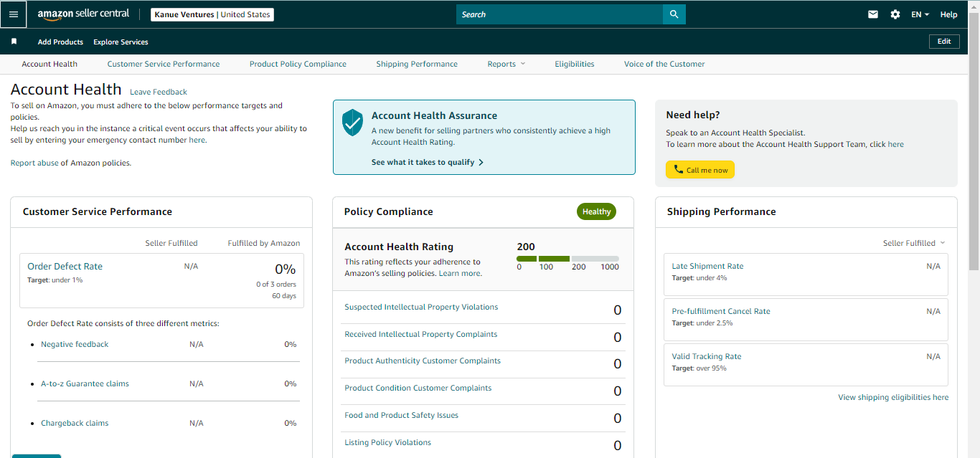Open the settings gear icon
980x458 pixels.
point(895,14)
